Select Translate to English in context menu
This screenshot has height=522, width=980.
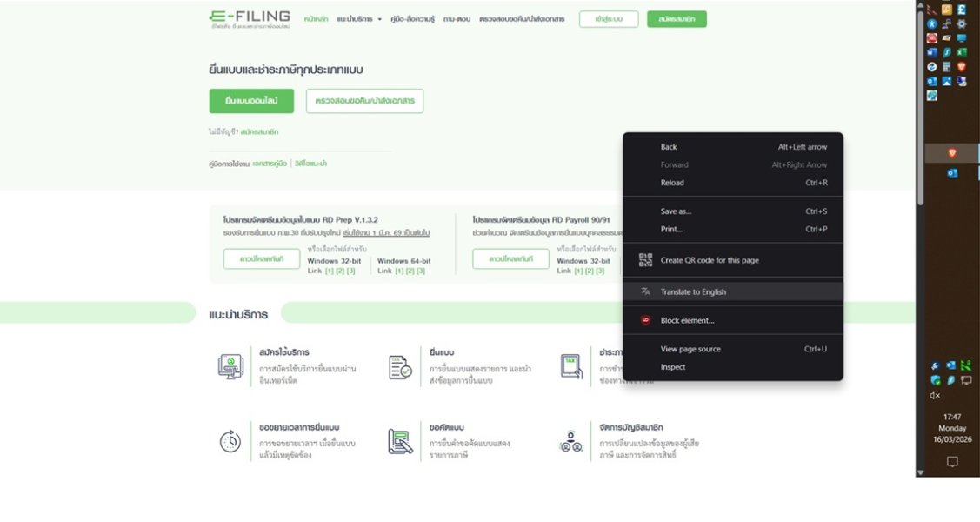click(x=693, y=292)
